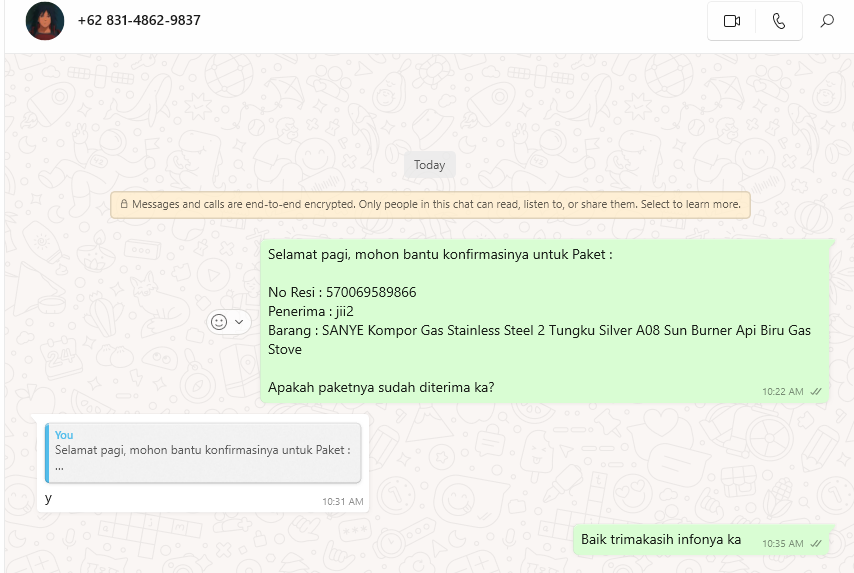Click 'Apakah paketnya sudah diterima ka?' text

(x=381, y=387)
